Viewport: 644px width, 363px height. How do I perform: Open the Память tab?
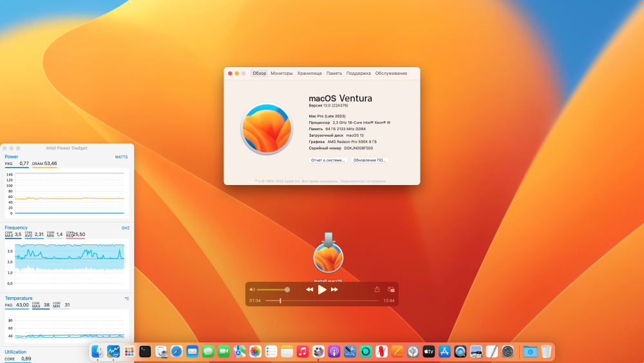pyautogui.click(x=334, y=73)
